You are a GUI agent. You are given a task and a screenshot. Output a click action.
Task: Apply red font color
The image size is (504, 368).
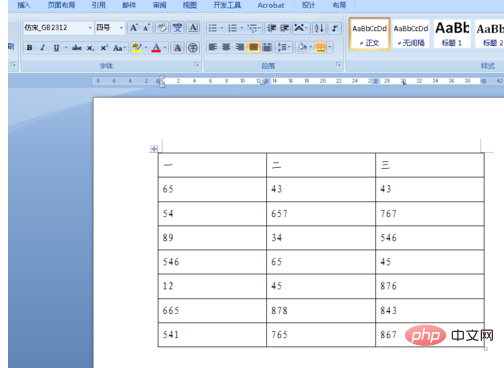pyautogui.click(x=156, y=48)
